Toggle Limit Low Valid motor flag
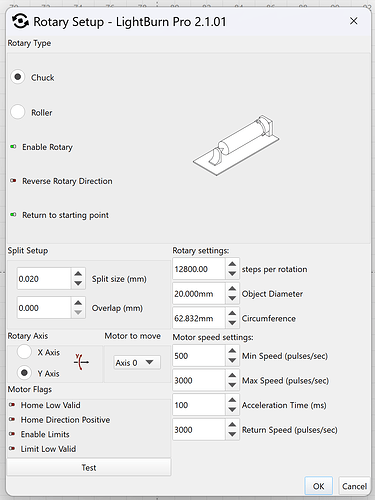375x500 pixels. (12, 449)
